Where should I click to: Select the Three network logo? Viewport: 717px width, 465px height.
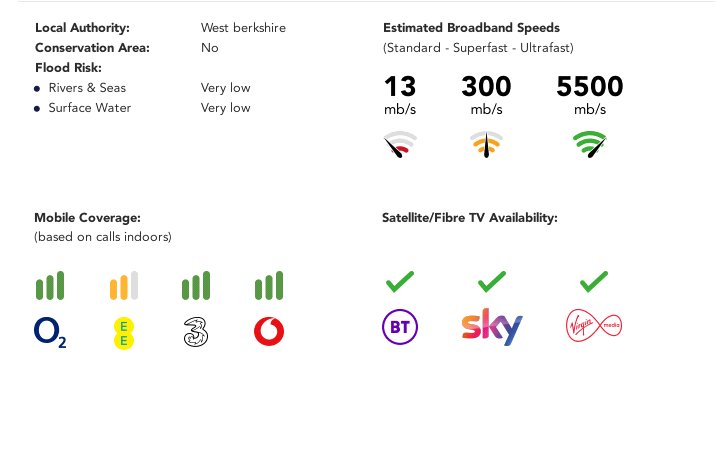196,332
